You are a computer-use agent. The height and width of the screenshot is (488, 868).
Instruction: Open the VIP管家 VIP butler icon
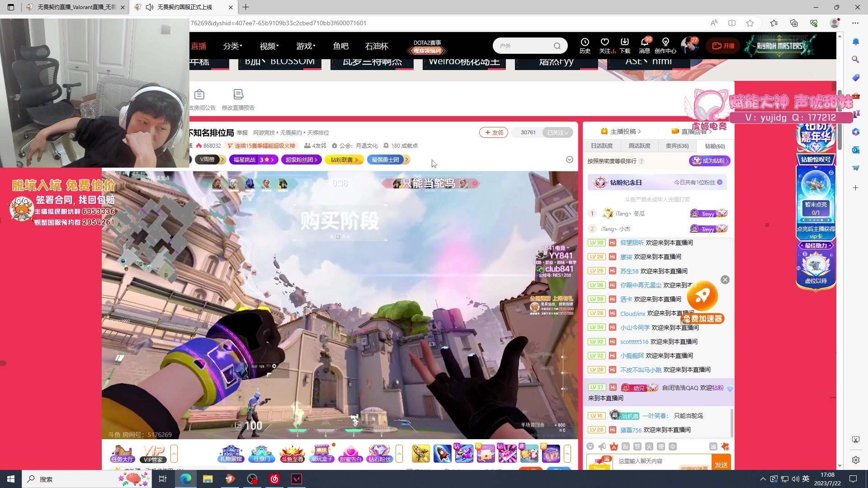(x=153, y=454)
